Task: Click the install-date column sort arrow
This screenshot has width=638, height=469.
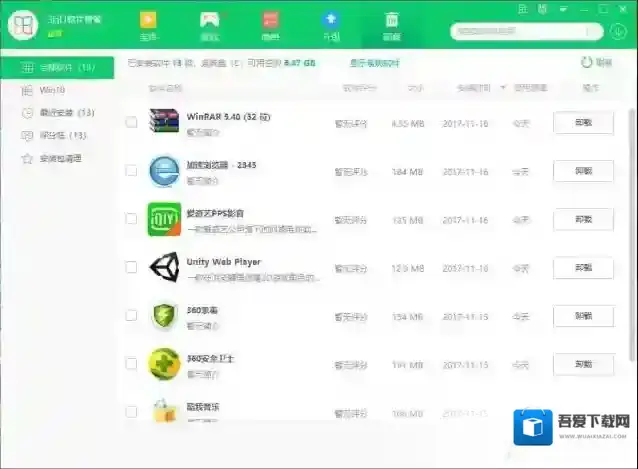Action: (502, 88)
